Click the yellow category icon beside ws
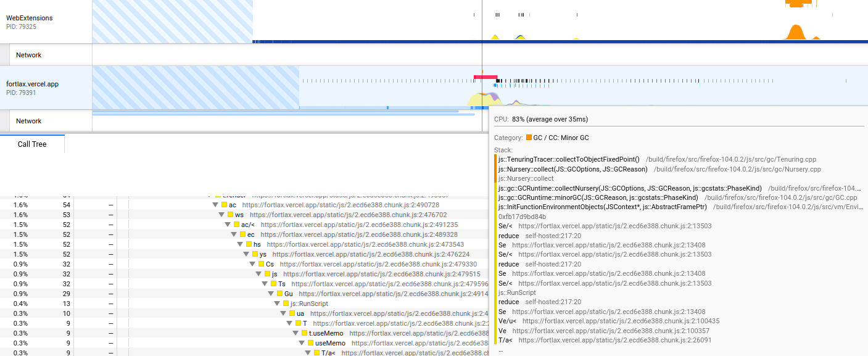 (x=231, y=215)
